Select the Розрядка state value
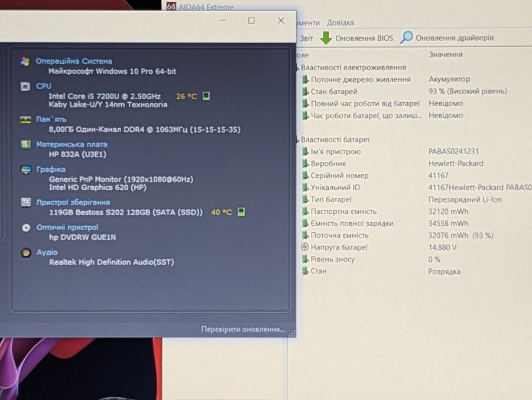The width and height of the screenshot is (532, 400). (x=444, y=271)
